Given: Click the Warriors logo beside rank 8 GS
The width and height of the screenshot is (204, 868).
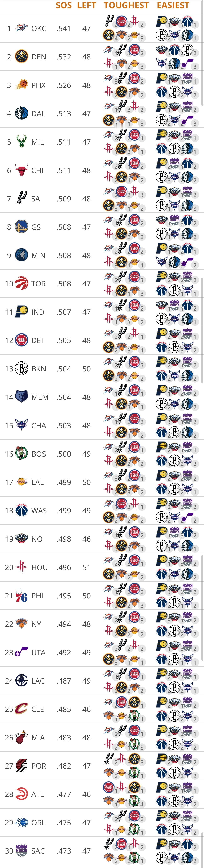Looking at the screenshot, I should coord(22,227).
